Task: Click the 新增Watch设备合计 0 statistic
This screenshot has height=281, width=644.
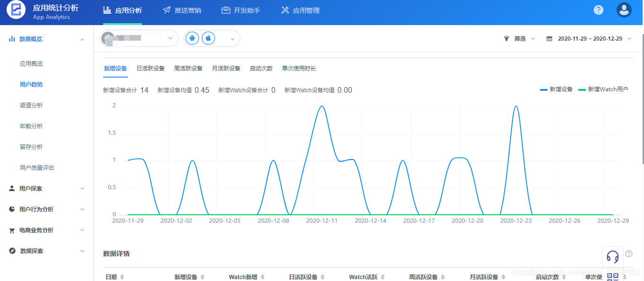Action: pyautogui.click(x=247, y=90)
